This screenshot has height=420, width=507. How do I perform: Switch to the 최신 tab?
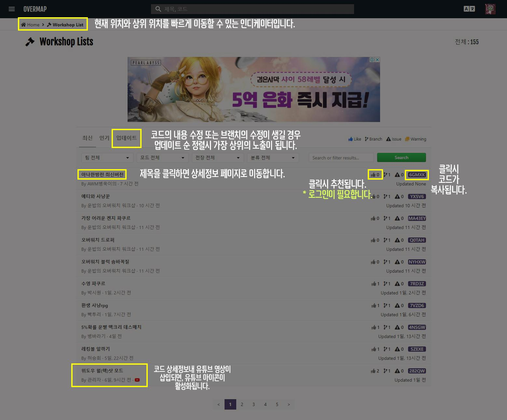(87, 138)
